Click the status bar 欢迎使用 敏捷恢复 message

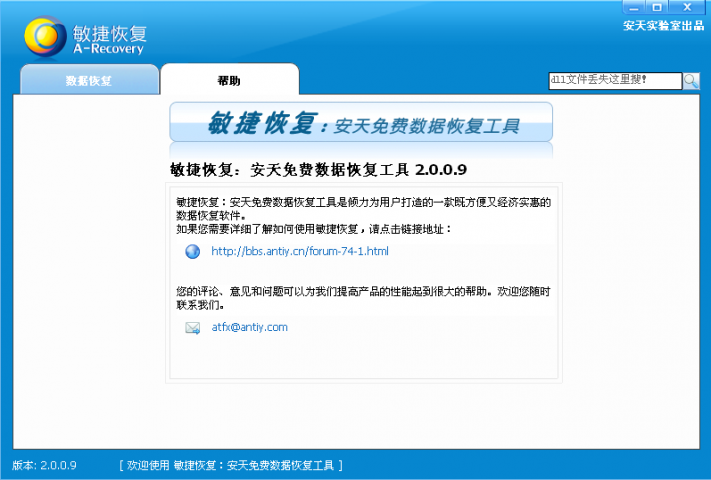pos(231,465)
